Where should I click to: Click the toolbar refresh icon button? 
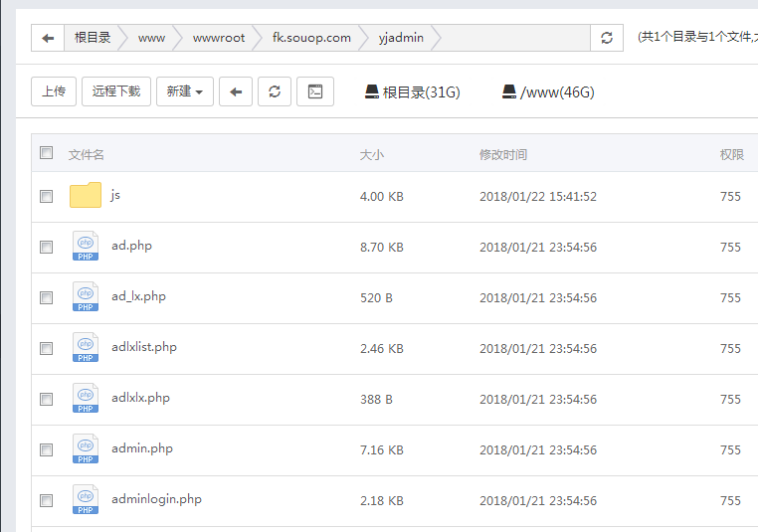coord(275,91)
